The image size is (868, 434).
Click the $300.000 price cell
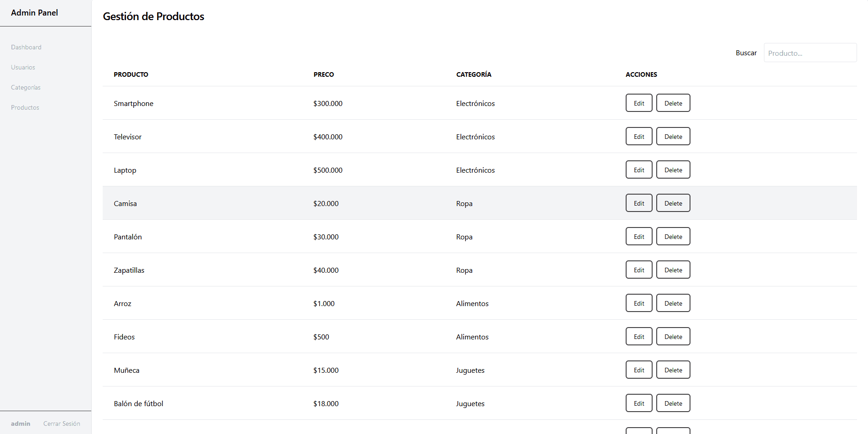pyautogui.click(x=328, y=104)
